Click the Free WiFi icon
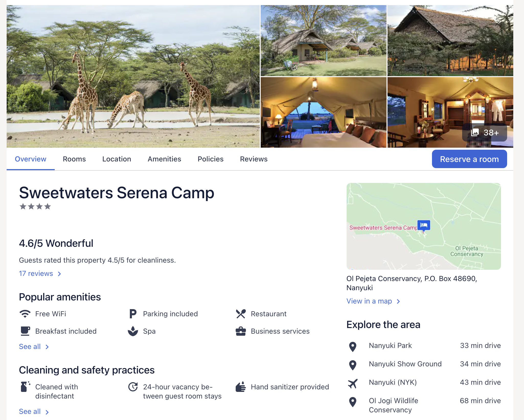Image resolution: width=524 pixels, height=420 pixels. click(x=25, y=314)
